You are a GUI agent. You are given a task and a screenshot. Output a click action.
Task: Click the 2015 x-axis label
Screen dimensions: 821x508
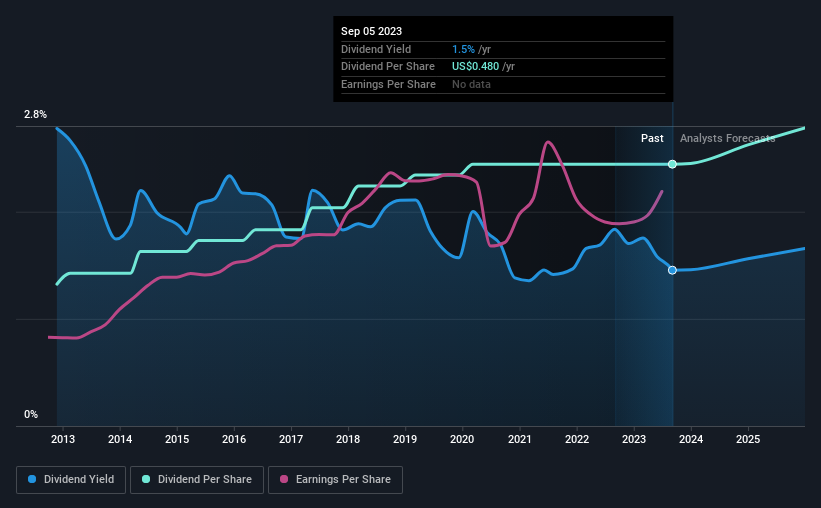[177, 439]
